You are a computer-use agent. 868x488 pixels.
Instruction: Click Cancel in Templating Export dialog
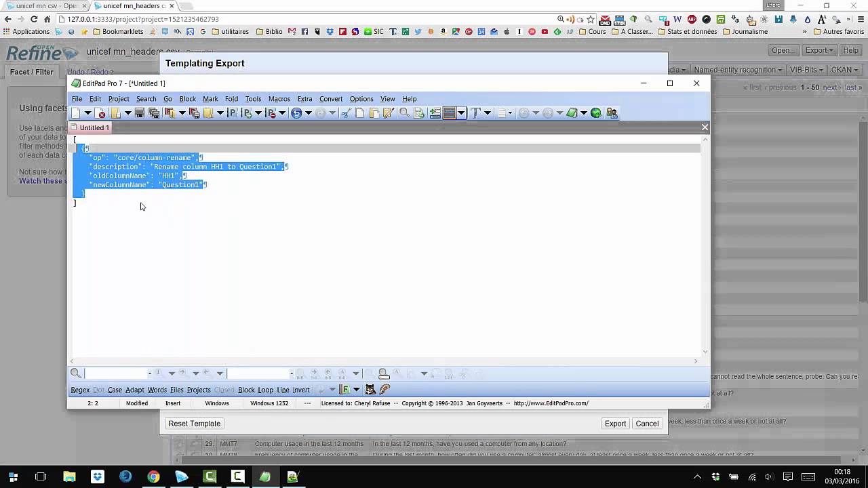[647, 424]
